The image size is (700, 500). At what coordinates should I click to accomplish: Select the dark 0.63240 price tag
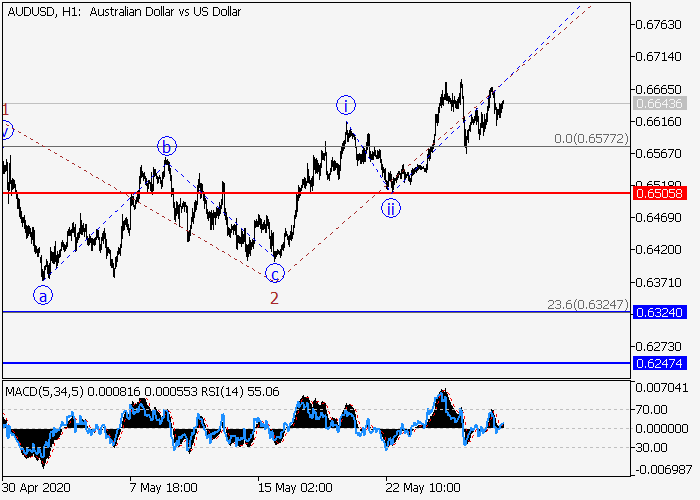click(x=658, y=313)
